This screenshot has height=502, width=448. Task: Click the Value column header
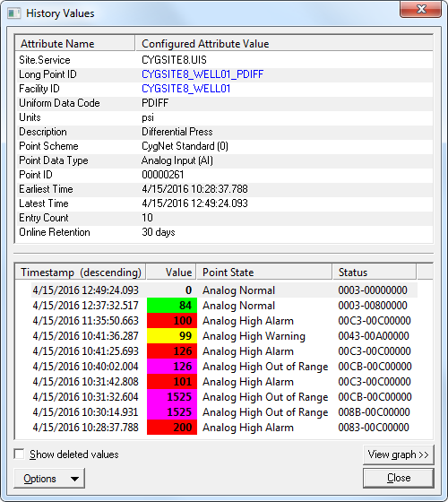[x=171, y=273]
